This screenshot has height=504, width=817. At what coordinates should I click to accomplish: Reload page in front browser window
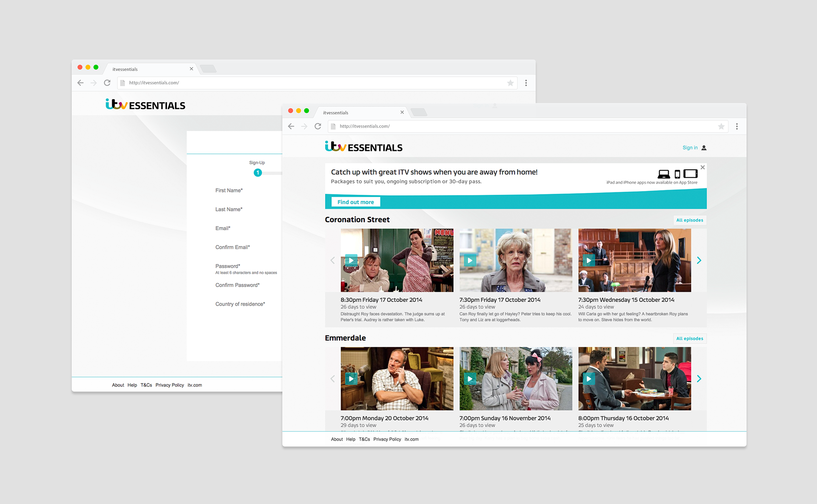click(318, 126)
